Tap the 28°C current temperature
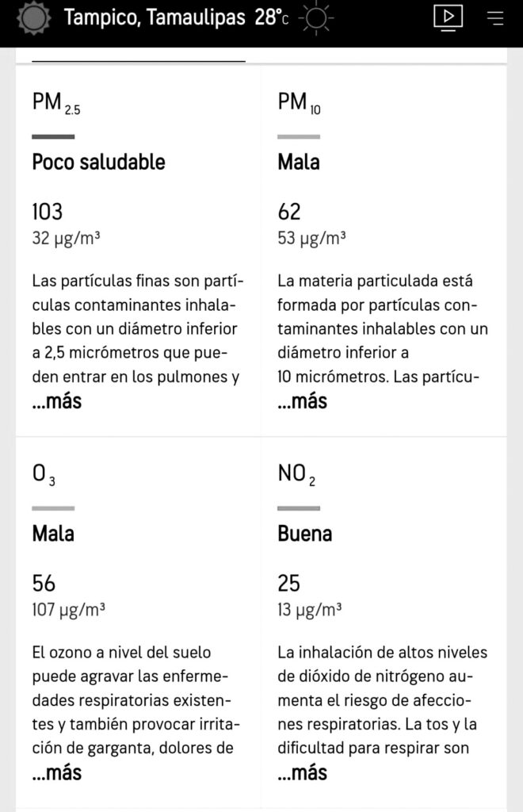The image size is (523, 812). click(x=272, y=17)
